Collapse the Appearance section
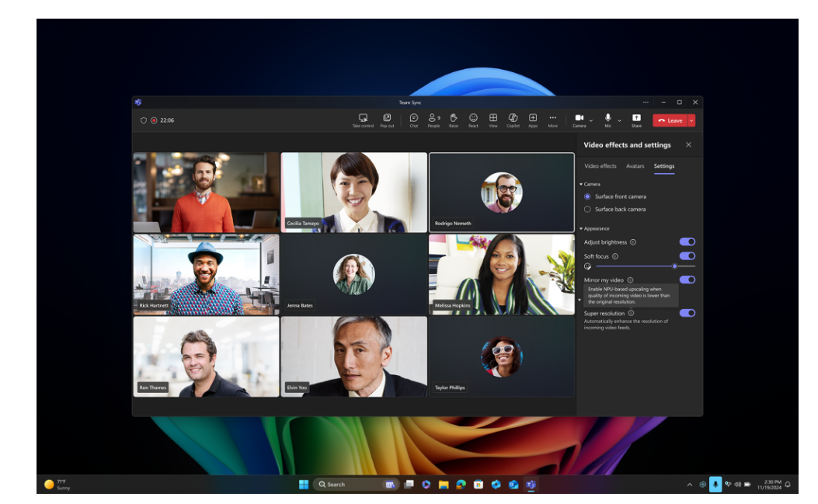The height and width of the screenshot is (504, 818). [x=580, y=228]
